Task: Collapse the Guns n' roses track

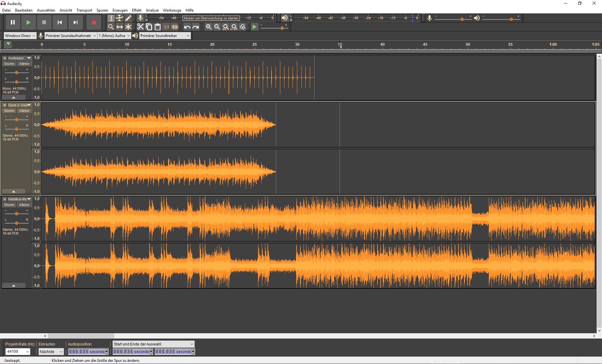Action: [x=13, y=192]
